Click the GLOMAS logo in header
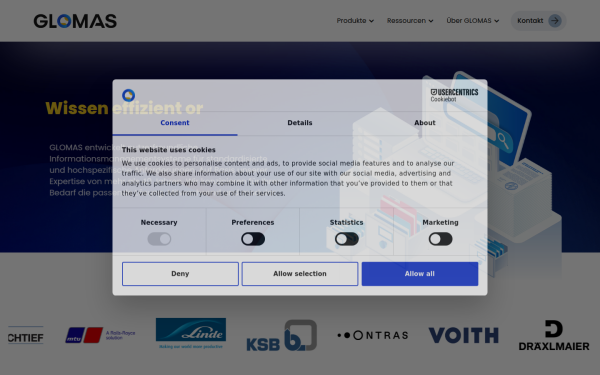 [75, 21]
